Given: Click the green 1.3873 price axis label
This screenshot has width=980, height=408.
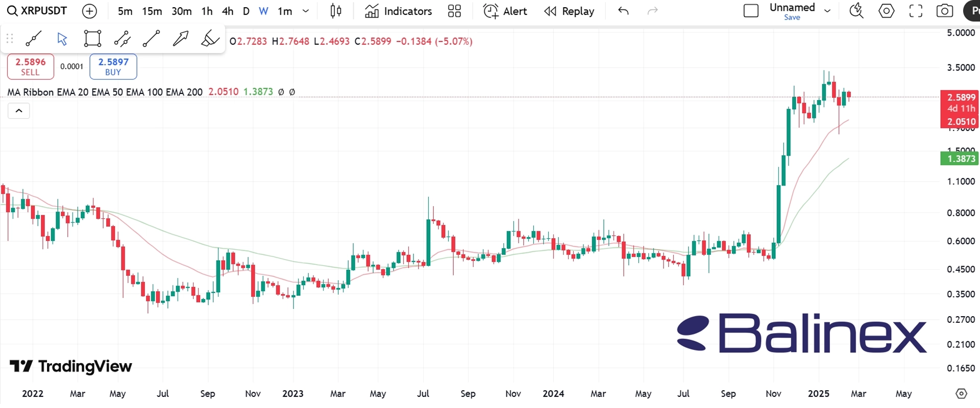Looking at the screenshot, I should point(959,159).
